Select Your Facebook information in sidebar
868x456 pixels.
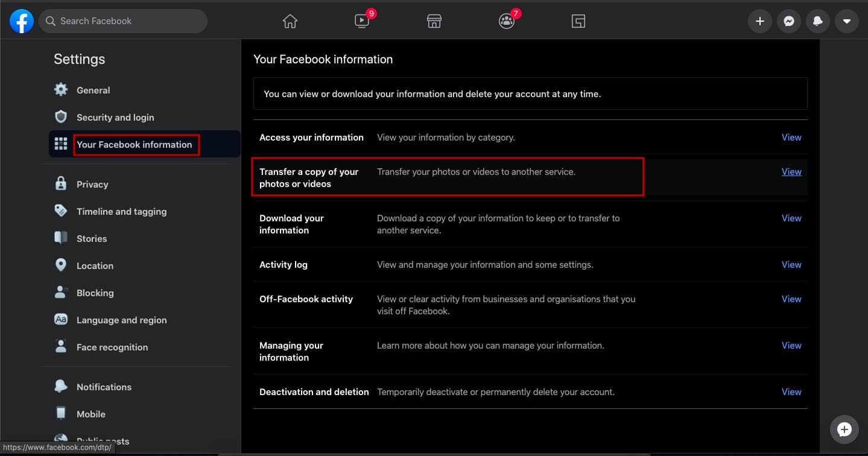[x=135, y=145]
